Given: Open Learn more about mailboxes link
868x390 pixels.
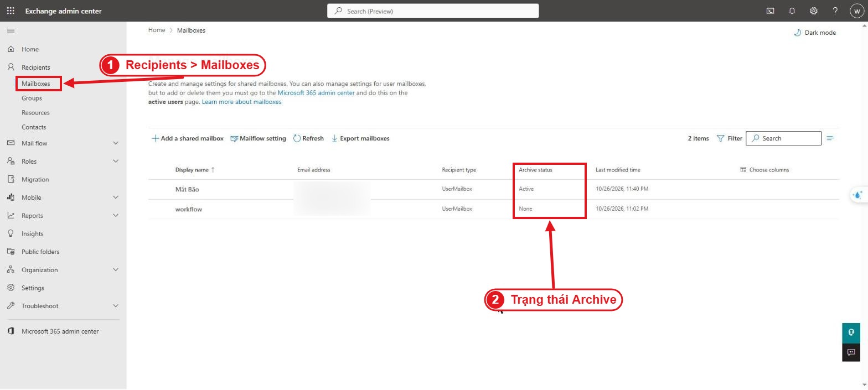Looking at the screenshot, I should pos(242,102).
